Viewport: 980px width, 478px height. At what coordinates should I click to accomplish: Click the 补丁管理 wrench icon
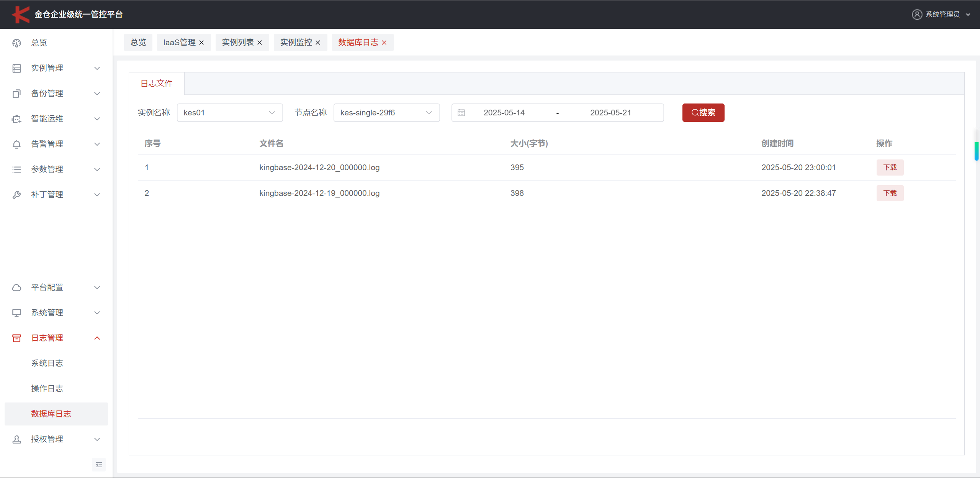tap(16, 195)
